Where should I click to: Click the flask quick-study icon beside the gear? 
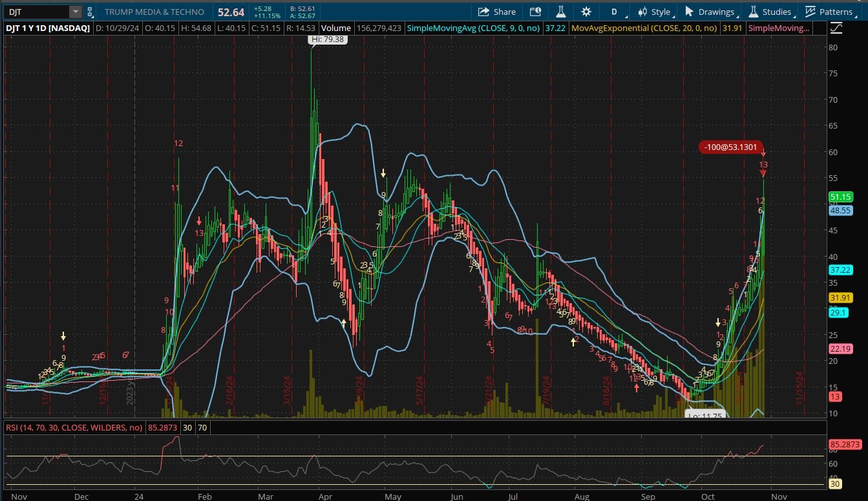[x=560, y=12]
